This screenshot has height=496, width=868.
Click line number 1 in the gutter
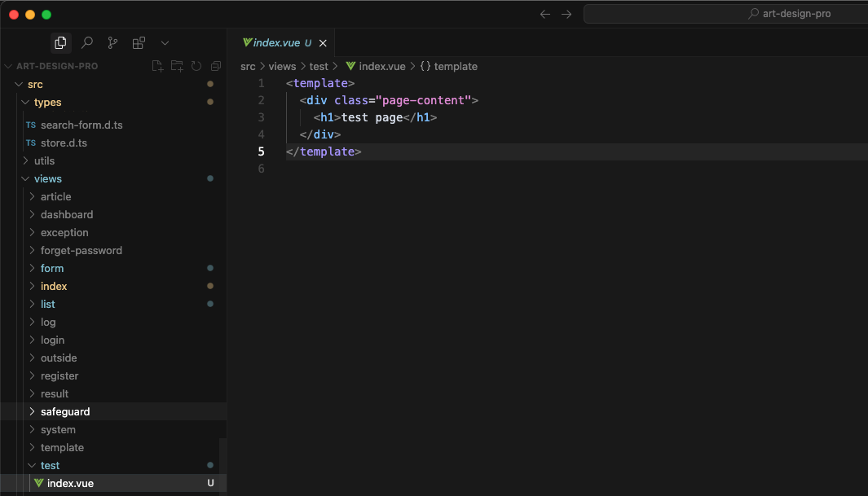click(x=262, y=84)
